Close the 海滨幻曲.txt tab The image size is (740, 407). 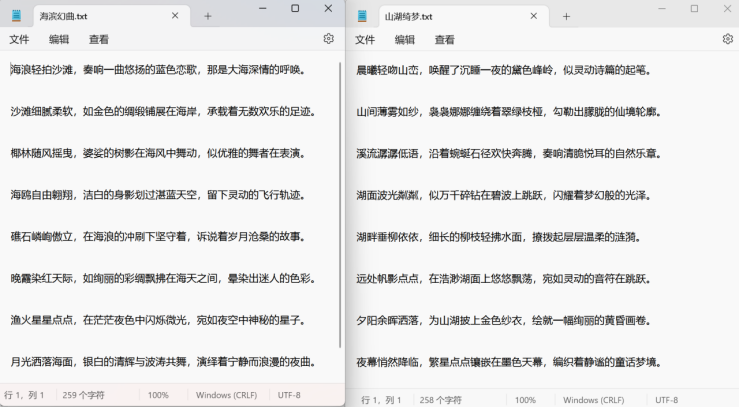click(x=175, y=16)
